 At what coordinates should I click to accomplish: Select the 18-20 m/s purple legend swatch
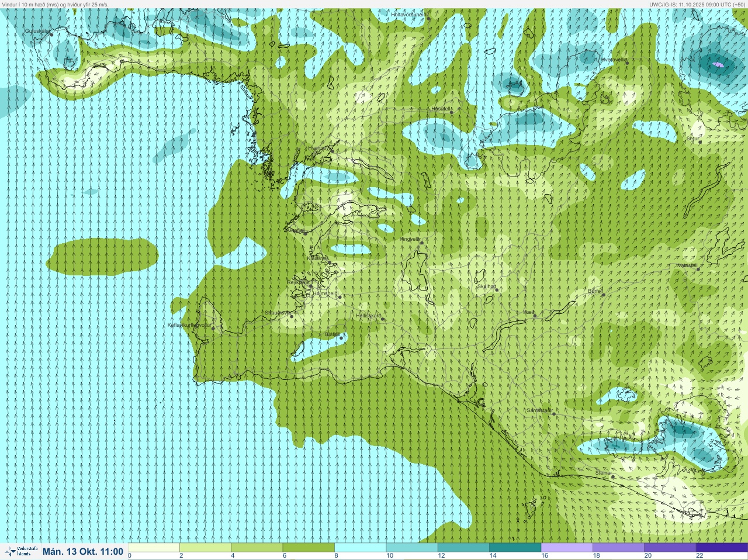(x=618, y=548)
